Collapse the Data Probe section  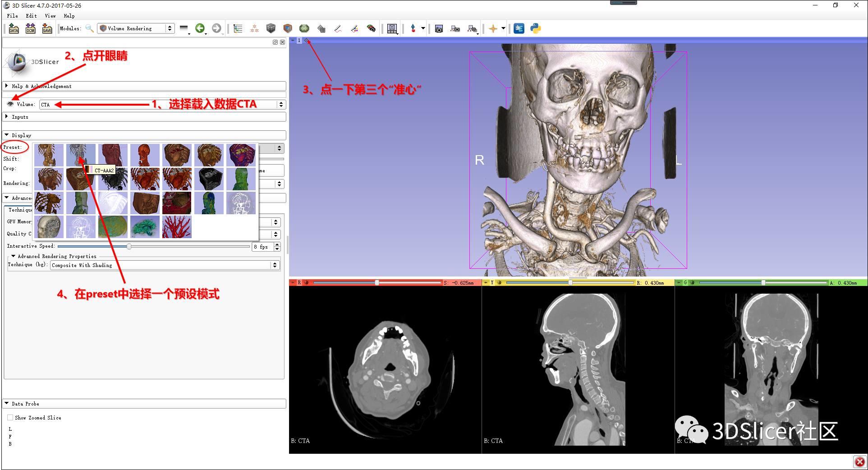144,404
